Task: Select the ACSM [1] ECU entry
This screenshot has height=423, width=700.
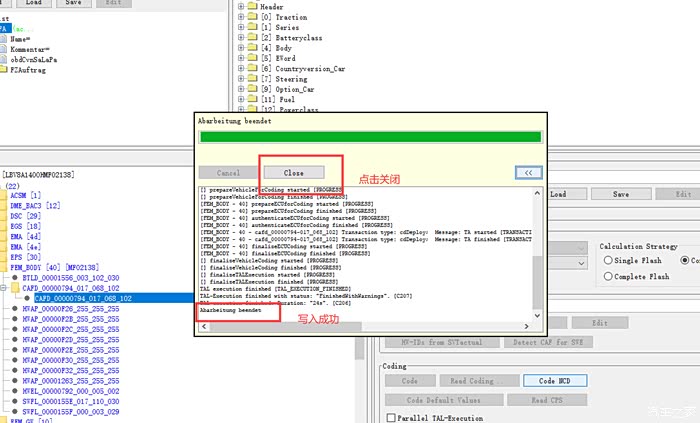Action: (x=26, y=195)
